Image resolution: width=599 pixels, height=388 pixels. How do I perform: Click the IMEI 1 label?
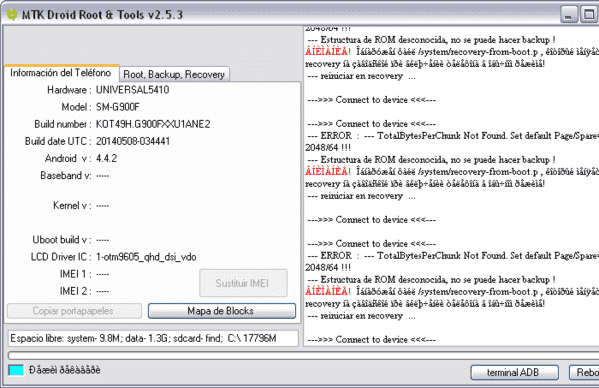coord(75,274)
